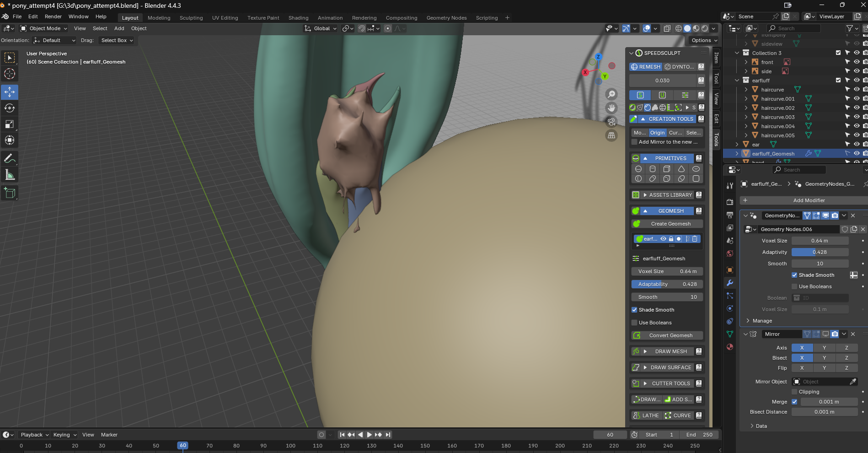Switch to Rendered viewport shading
Viewport: 868px width, 453px height.
tap(705, 28)
